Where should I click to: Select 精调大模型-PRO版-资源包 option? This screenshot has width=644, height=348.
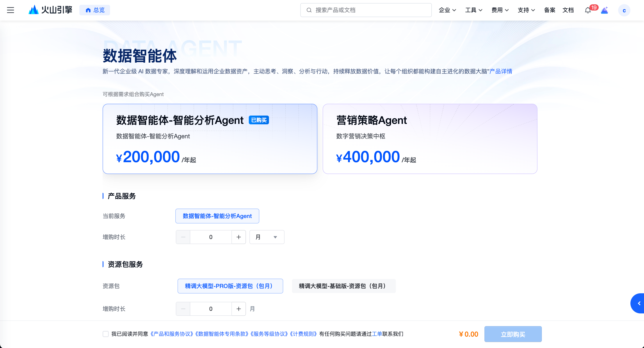(230, 286)
